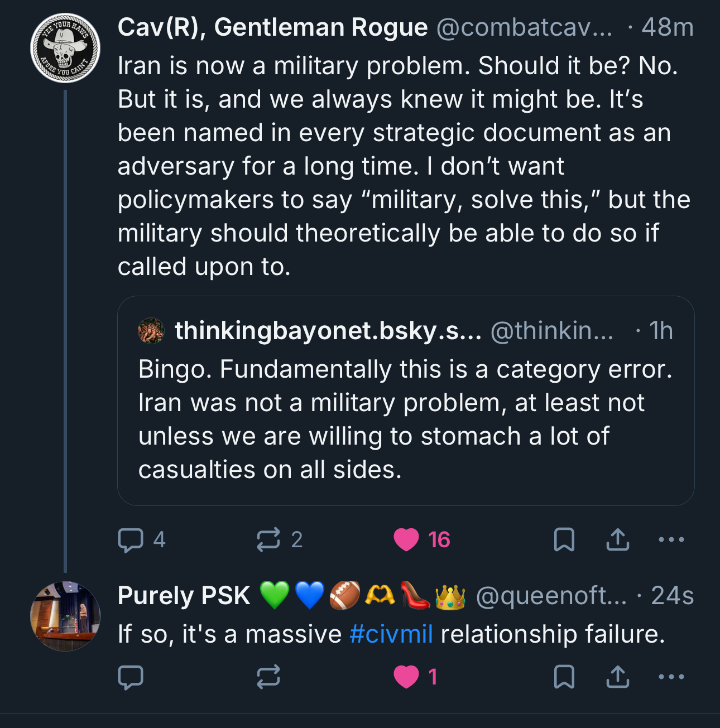Screen dimensions: 720x728
Task: View Purely PSK's profile avatar
Action: 65,616
